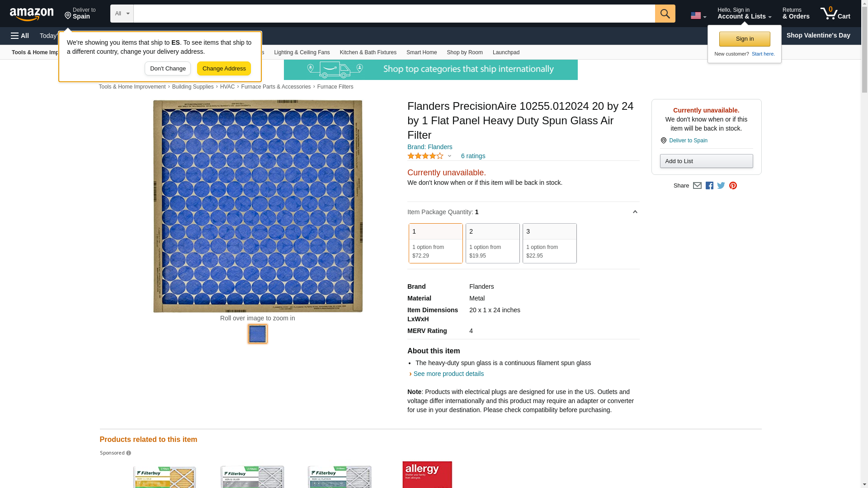Viewport: 868px width, 488px height.
Task: Share product on Pinterest
Action: pyautogui.click(x=733, y=186)
